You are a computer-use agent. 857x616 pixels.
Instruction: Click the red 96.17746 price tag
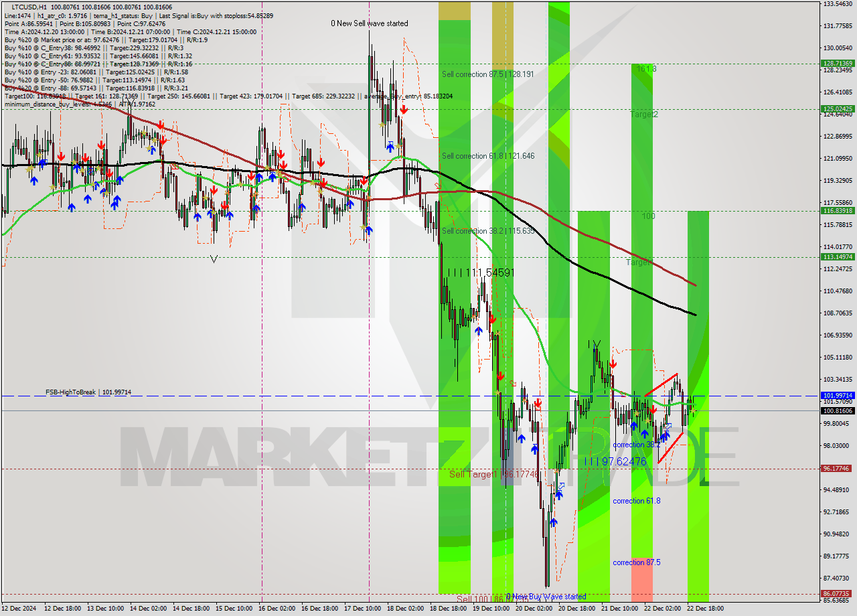coord(838,469)
